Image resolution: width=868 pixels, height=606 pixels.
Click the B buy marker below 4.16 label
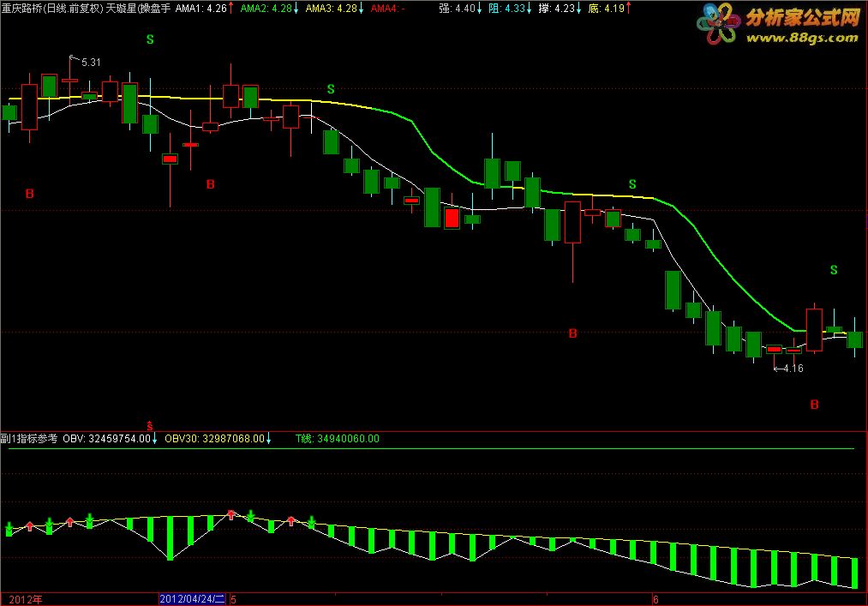click(814, 405)
